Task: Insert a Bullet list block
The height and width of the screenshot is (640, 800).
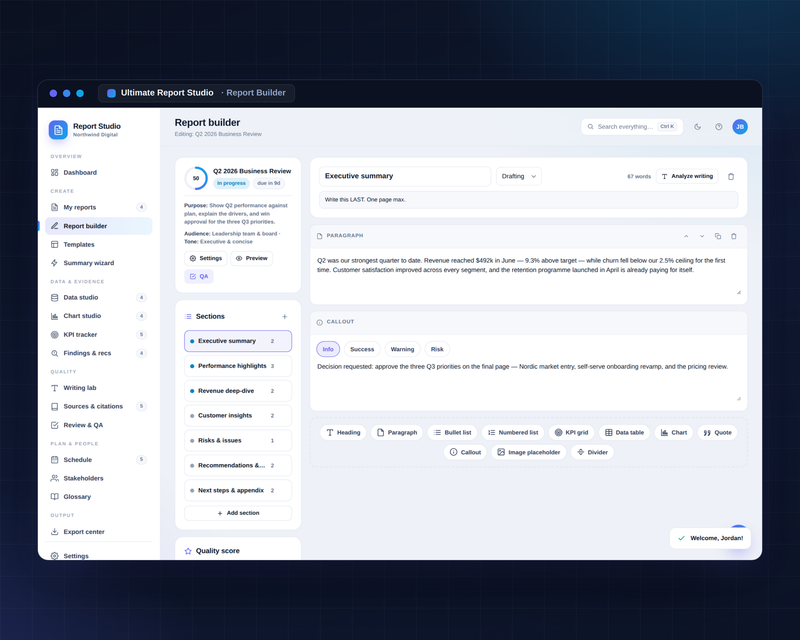Action: (453, 432)
